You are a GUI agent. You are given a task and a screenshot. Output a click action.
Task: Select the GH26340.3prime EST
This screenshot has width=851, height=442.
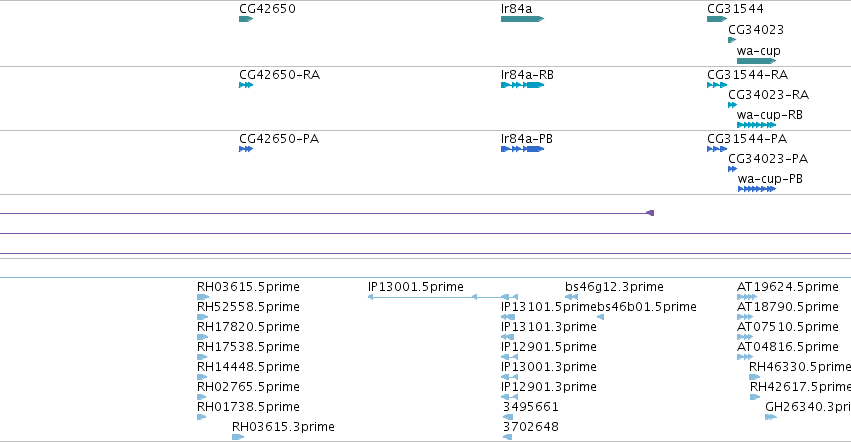[x=771, y=418]
